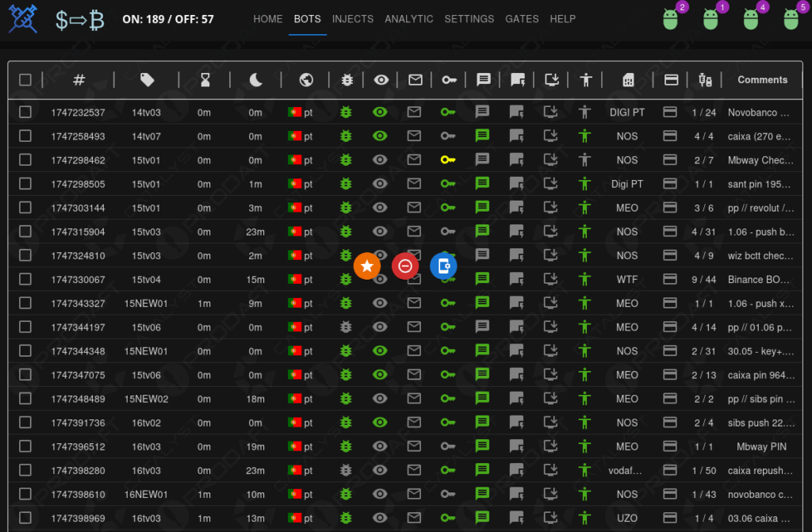Click the dollar-to-bitcoin logo
This screenshot has width=812, height=532.
[80, 20]
